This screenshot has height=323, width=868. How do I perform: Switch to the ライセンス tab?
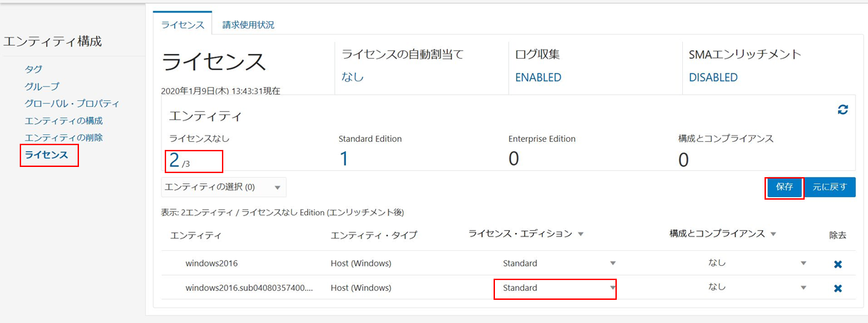tap(182, 25)
